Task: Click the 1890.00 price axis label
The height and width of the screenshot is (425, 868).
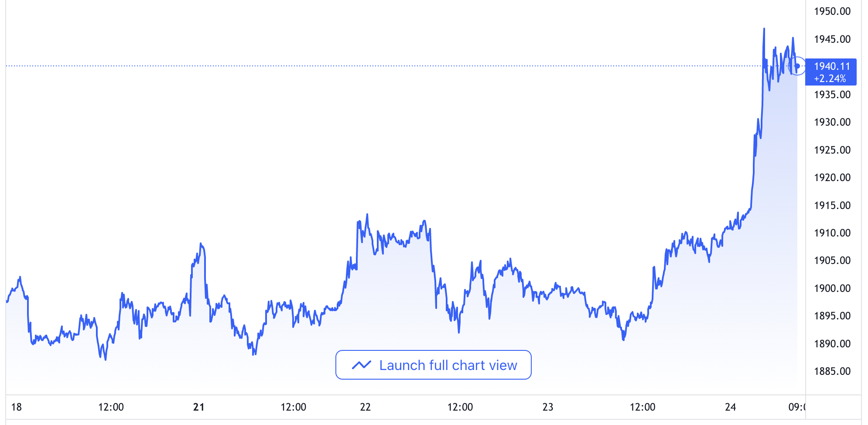Action: point(832,344)
